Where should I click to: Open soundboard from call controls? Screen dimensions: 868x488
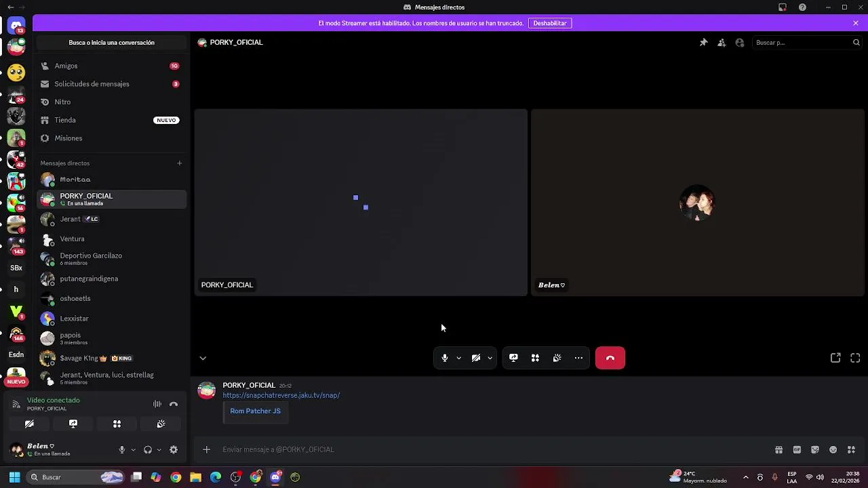[557, 358]
